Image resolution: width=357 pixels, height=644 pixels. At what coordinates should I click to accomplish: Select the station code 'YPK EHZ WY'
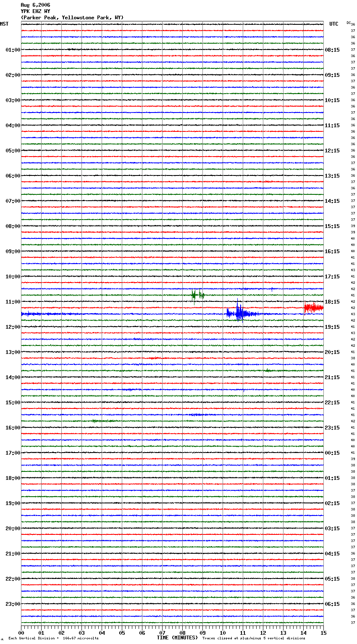[x=35, y=11]
